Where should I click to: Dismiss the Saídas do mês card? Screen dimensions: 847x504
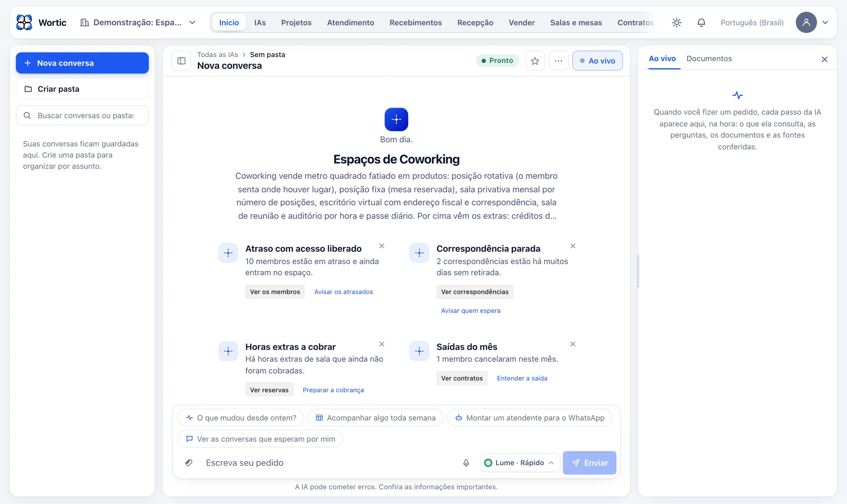[573, 344]
